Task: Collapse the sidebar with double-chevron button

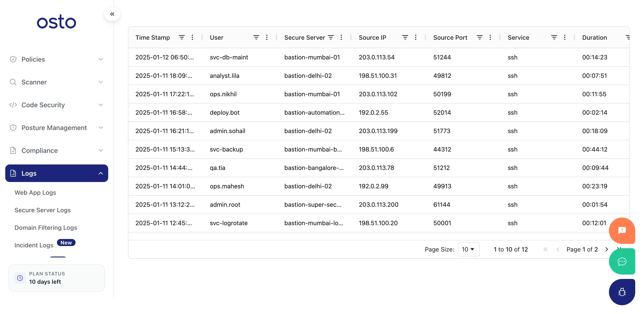Action: click(112, 14)
